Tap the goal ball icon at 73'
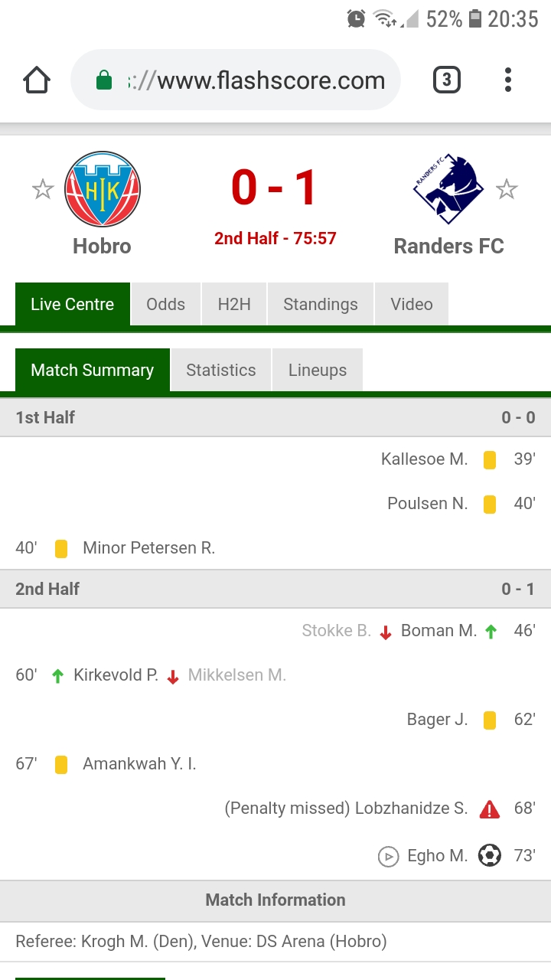551x980 pixels. tap(490, 855)
